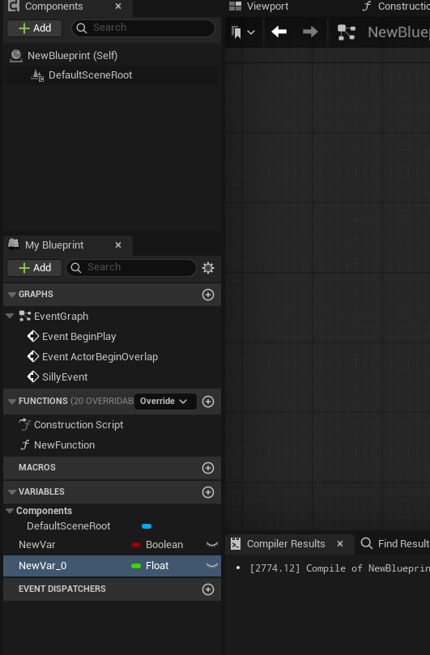The height and width of the screenshot is (655, 430).
Task: Click the plus icon in Graphs header
Action: click(x=208, y=294)
